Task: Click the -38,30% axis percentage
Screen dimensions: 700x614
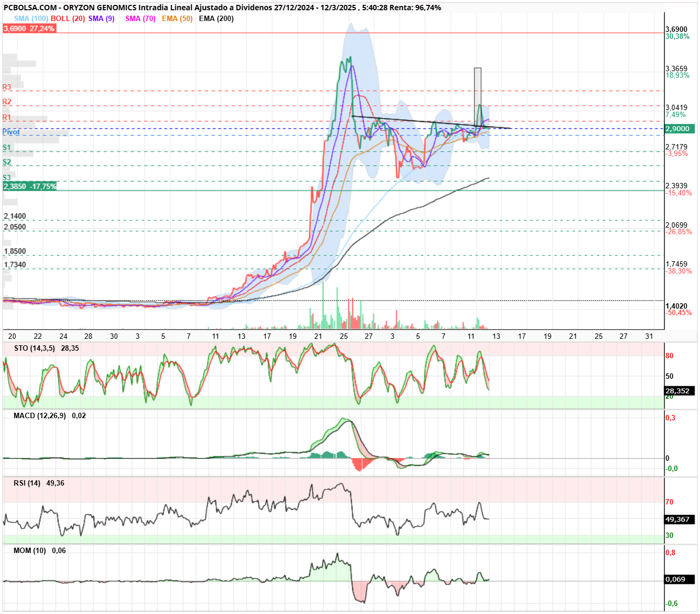Action: [x=678, y=271]
